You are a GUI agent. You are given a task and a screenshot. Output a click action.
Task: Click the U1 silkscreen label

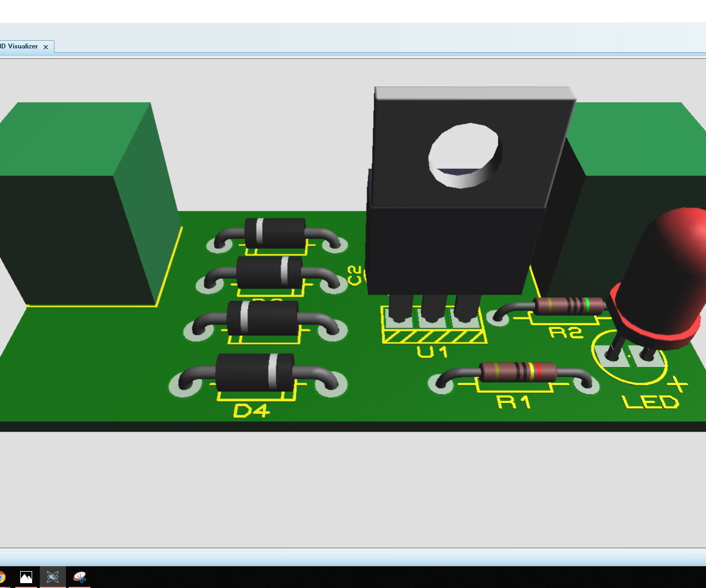[x=432, y=351]
